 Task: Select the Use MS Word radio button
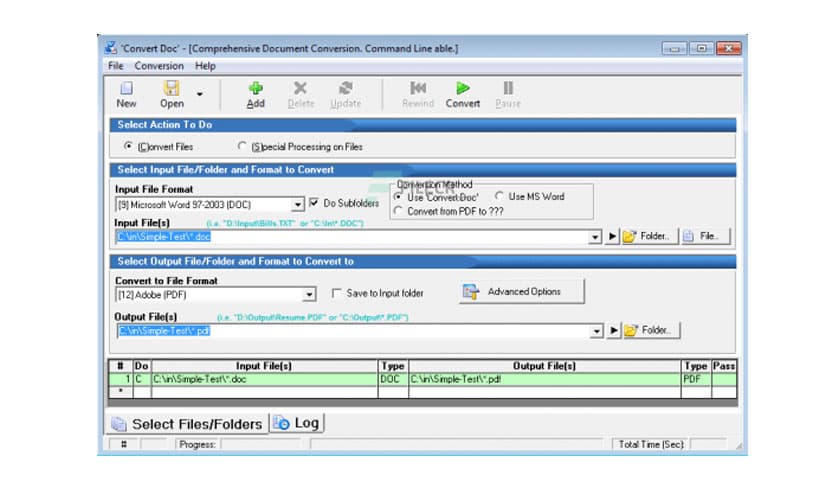point(499,196)
